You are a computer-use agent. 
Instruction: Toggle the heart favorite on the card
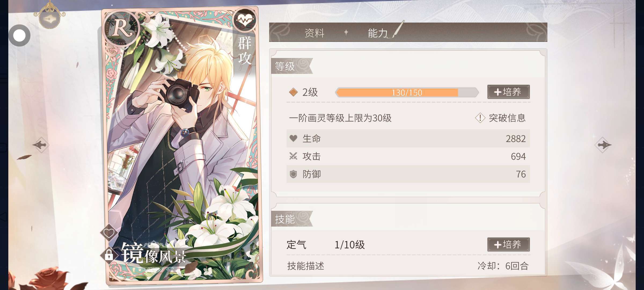(x=109, y=233)
